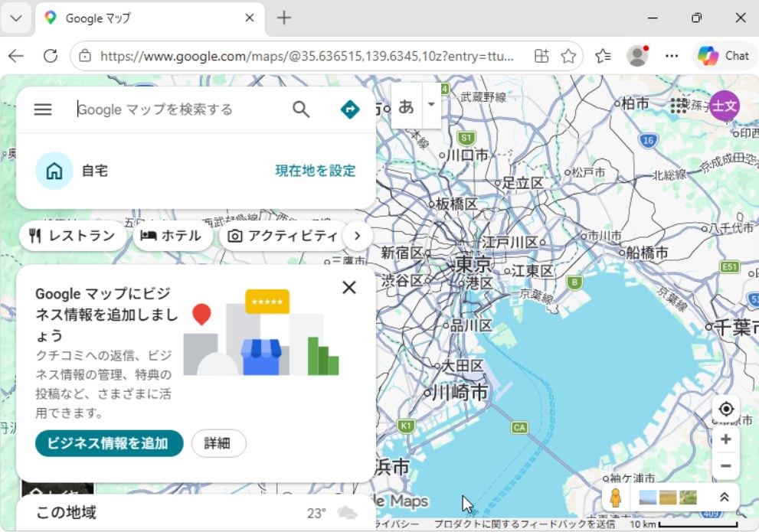Click the 川口市 label on map

[468, 155]
